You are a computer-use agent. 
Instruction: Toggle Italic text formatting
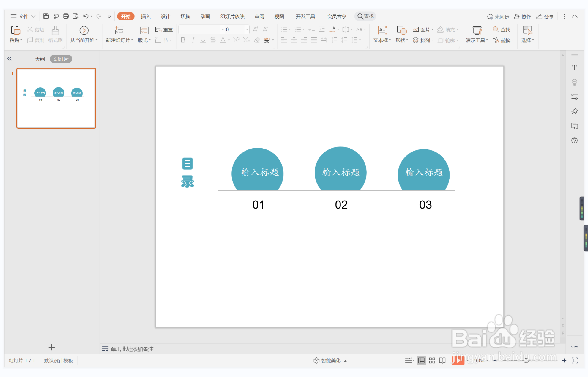coord(193,40)
